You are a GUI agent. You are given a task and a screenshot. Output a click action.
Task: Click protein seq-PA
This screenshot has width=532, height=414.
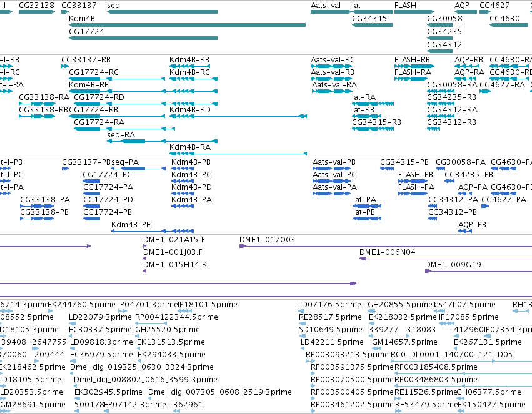[x=125, y=162]
